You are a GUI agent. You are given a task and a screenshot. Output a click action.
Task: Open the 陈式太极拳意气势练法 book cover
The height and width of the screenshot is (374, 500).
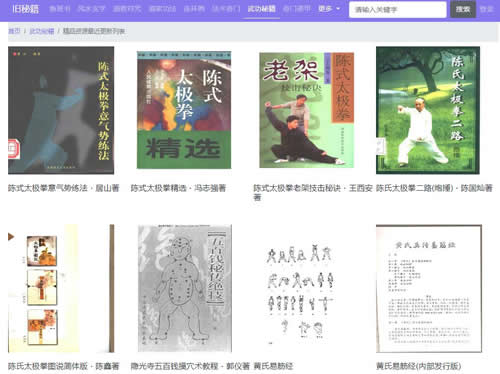(61, 110)
